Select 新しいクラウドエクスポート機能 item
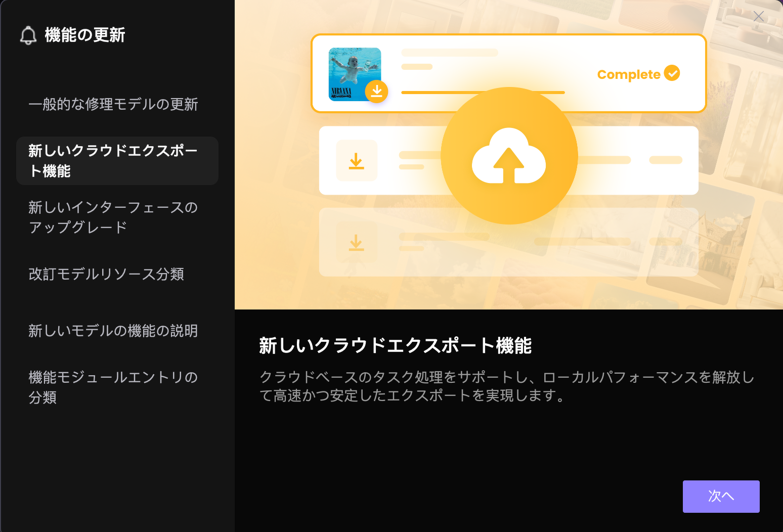Viewport: 783px width, 532px height. (117, 161)
